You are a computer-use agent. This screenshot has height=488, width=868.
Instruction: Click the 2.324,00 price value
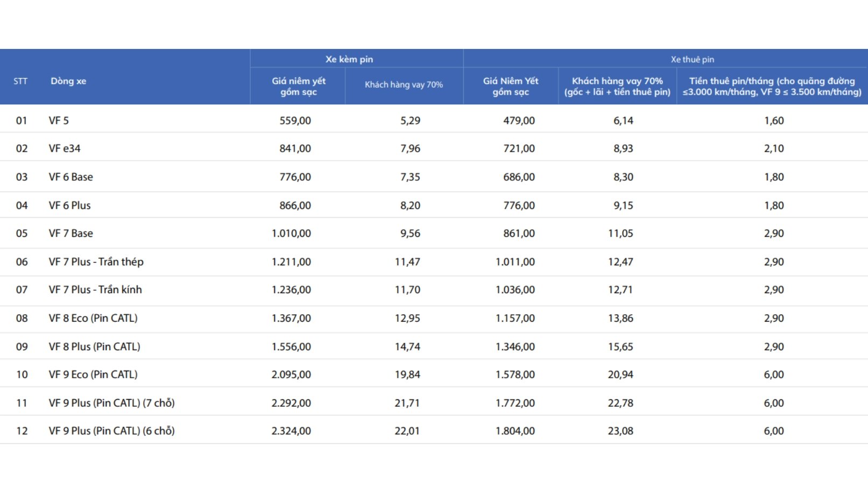pyautogui.click(x=291, y=431)
